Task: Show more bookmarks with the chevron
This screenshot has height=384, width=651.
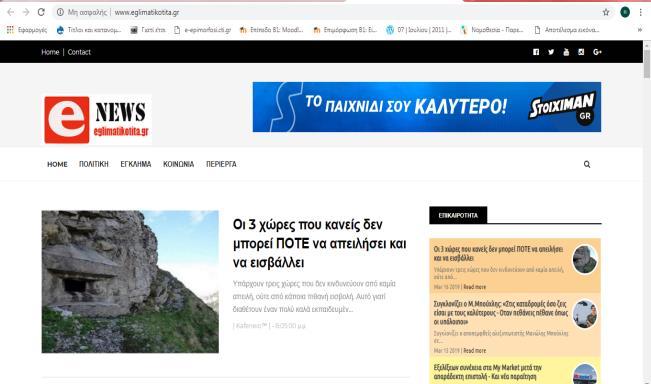Action: (640, 30)
